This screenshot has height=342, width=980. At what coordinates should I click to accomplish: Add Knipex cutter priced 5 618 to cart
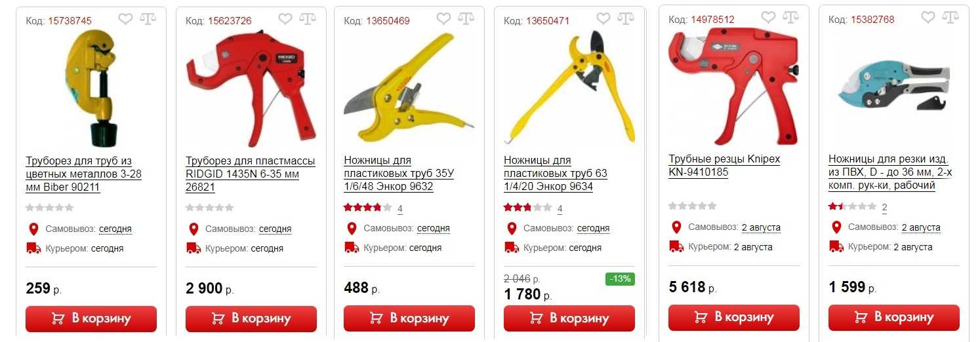[734, 318]
